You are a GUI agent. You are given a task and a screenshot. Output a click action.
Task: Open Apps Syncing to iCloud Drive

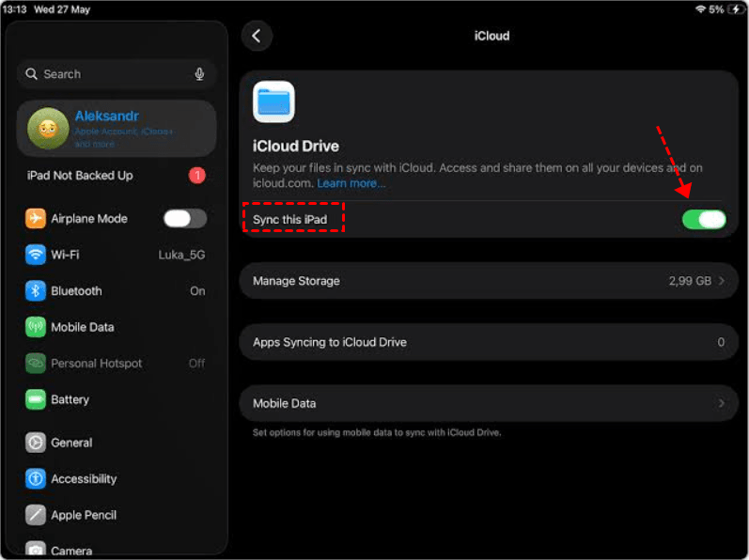(x=489, y=342)
